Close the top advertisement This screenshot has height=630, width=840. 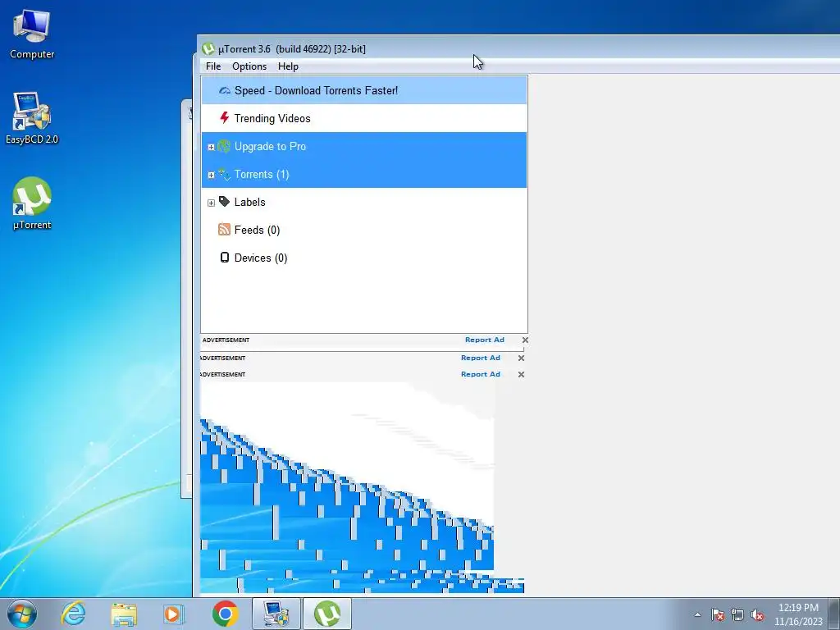click(x=525, y=340)
